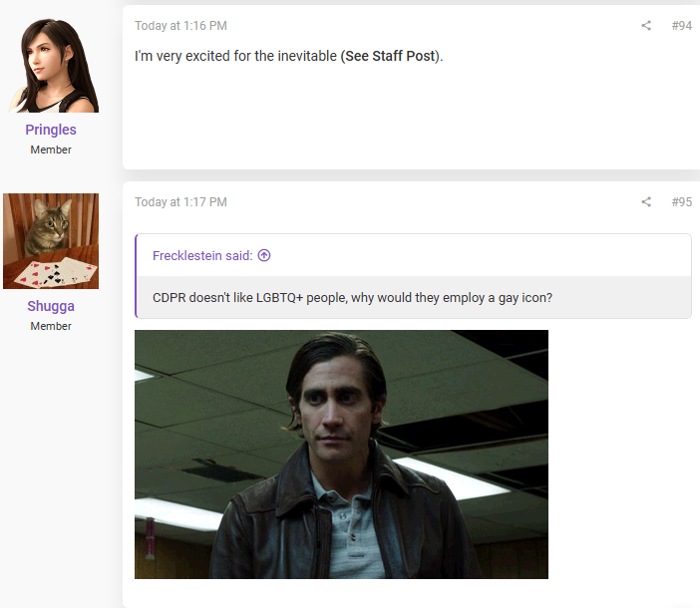This screenshot has width=700, height=608.
Task: Click 'Member' title under Pringles
Action: [51, 150]
